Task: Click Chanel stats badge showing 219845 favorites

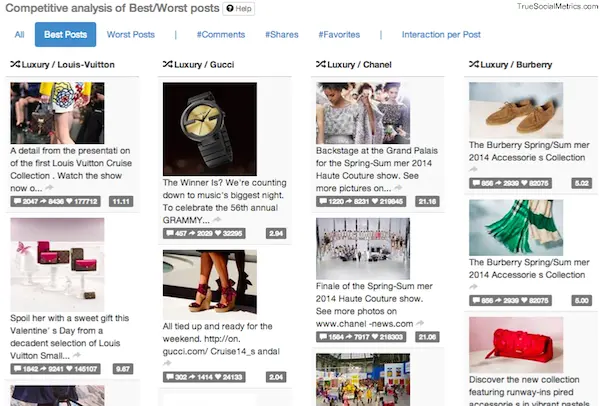Action: click(x=361, y=201)
